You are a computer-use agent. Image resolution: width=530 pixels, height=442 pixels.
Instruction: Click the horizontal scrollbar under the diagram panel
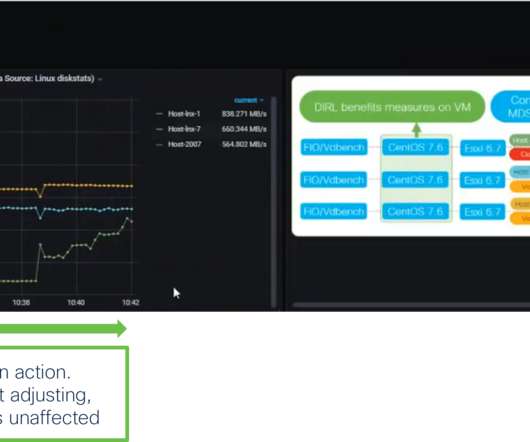pyautogui.click(x=411, y=305)
